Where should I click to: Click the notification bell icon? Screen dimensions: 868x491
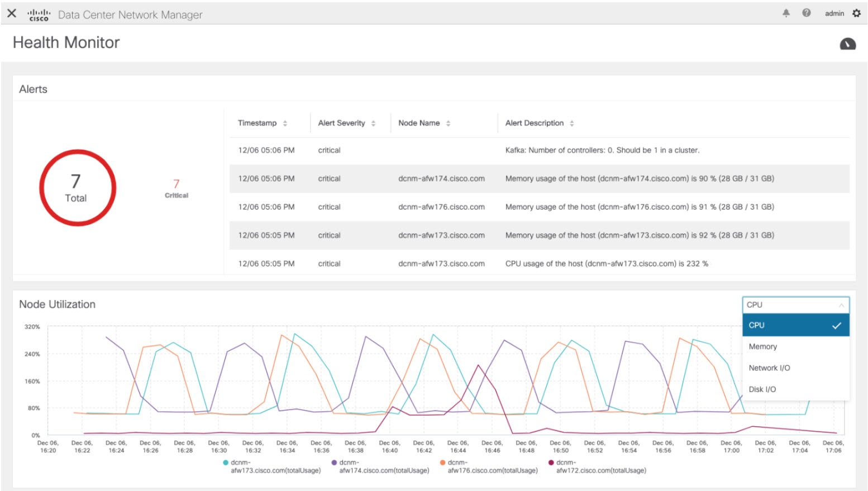786,13
